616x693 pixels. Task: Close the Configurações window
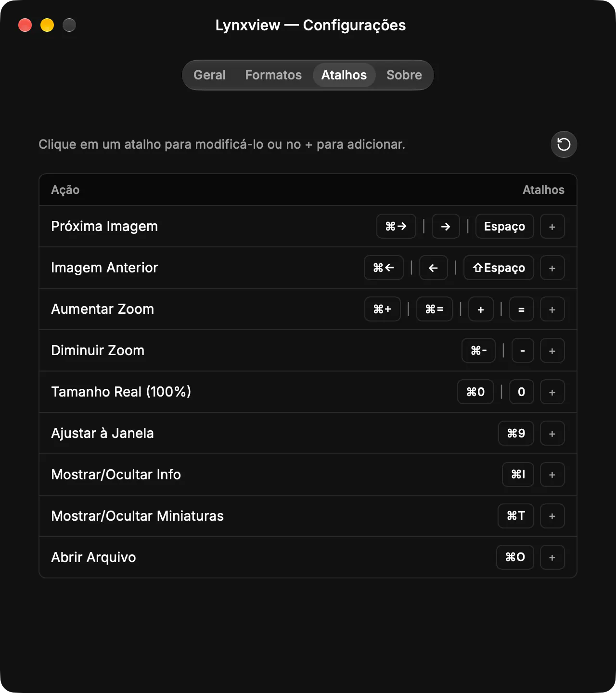(25, 25)
